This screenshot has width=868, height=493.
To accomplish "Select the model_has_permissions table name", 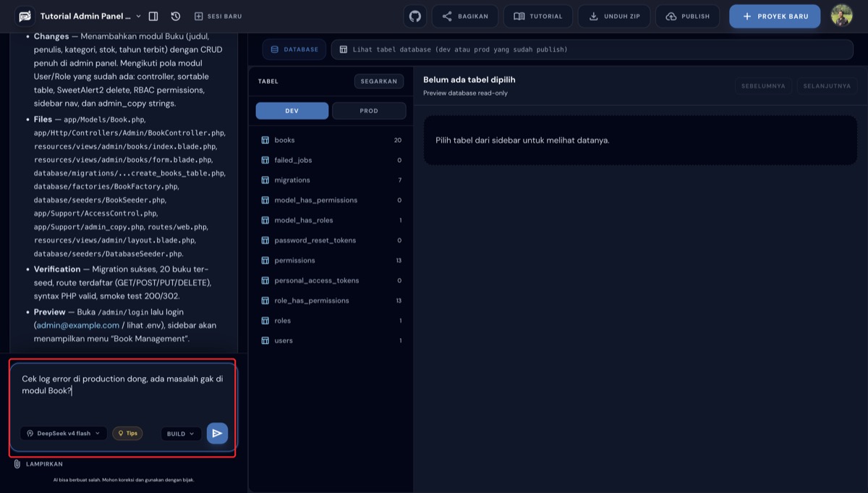I will pos(315,200).
